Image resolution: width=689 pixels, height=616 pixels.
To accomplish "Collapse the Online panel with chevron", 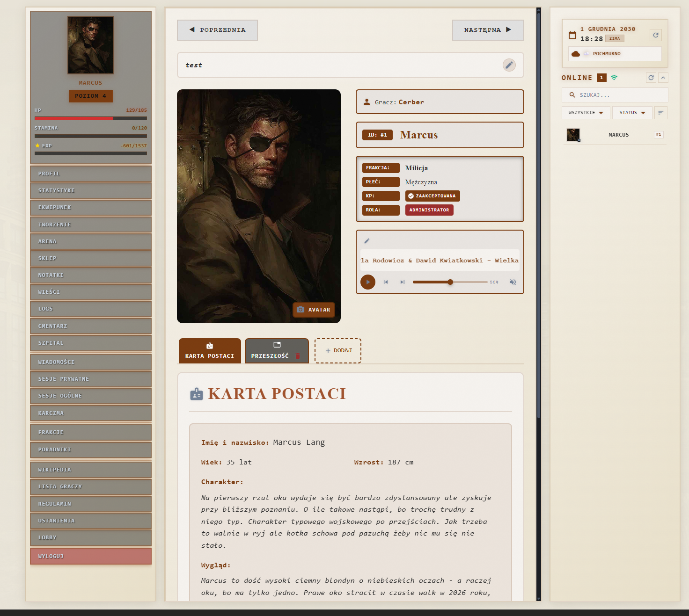I will pyautogui.click(x=663, y=78).
